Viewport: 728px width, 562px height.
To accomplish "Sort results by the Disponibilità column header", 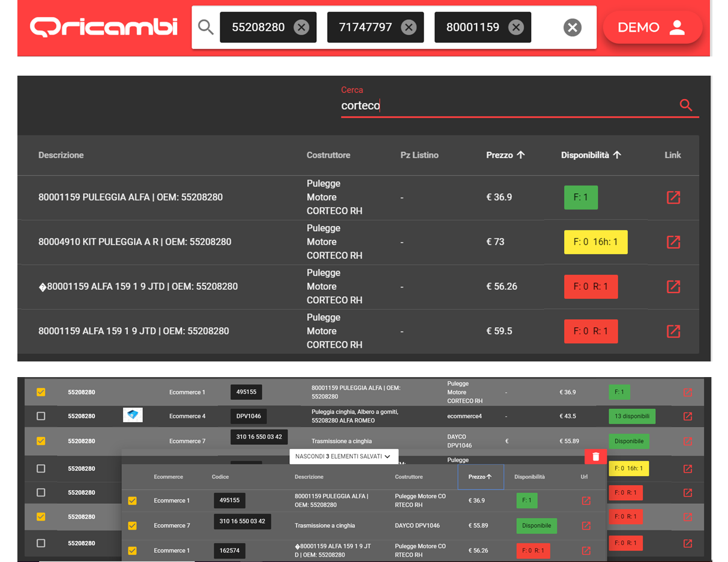I will point(591,155).
